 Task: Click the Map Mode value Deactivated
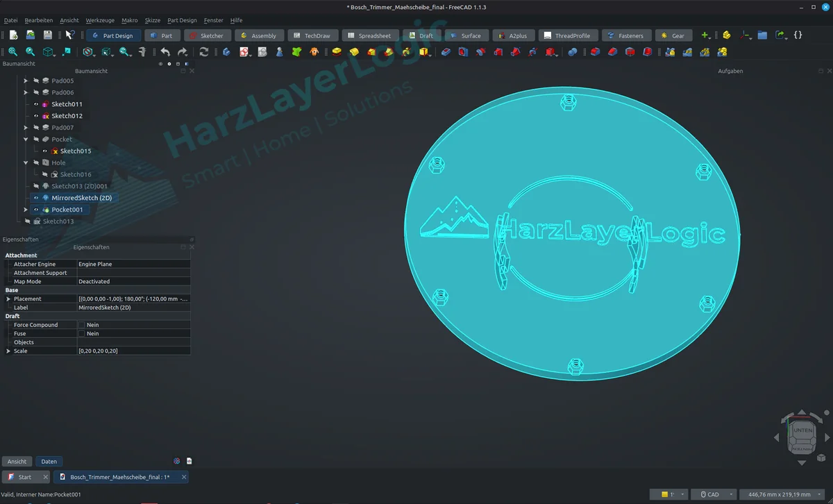click(133, 281)
